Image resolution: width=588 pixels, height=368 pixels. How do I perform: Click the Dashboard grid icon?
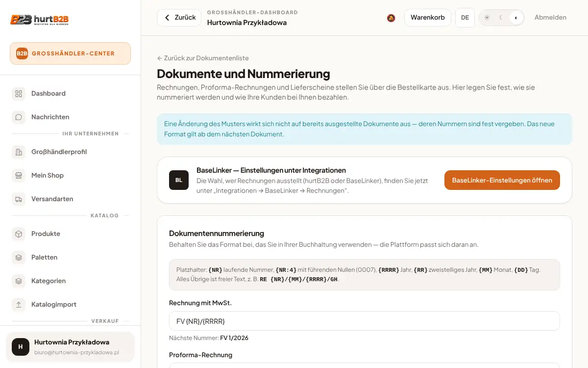coord(19,93)
